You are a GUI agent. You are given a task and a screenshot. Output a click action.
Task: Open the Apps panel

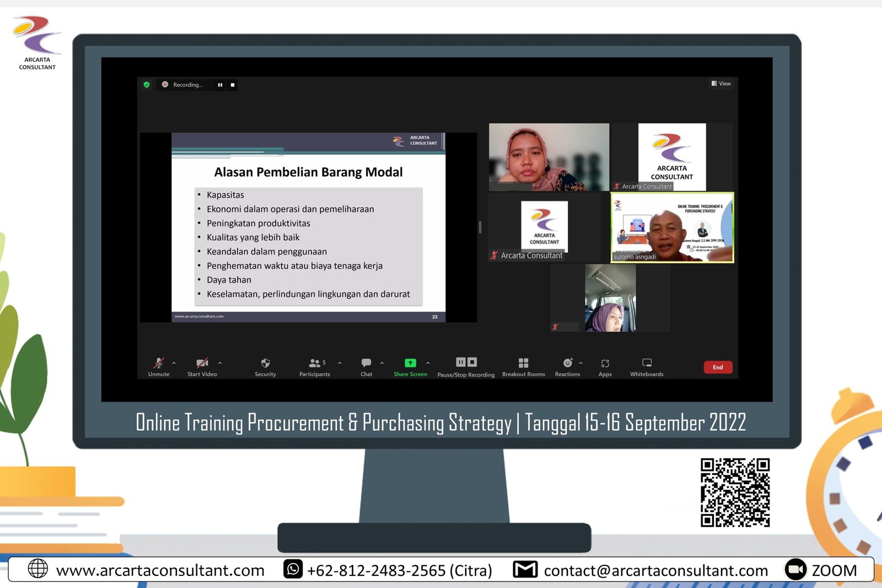coord(605,363)
